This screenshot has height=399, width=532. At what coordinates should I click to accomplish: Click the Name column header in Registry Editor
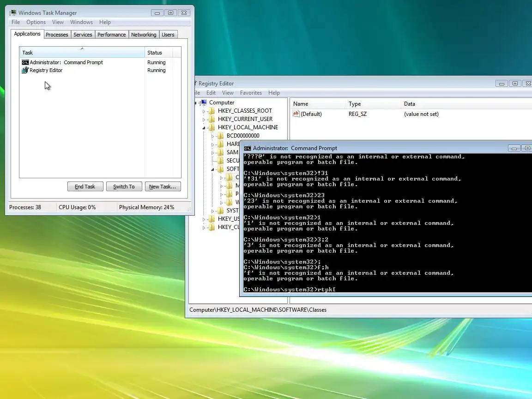click(318, 104)
